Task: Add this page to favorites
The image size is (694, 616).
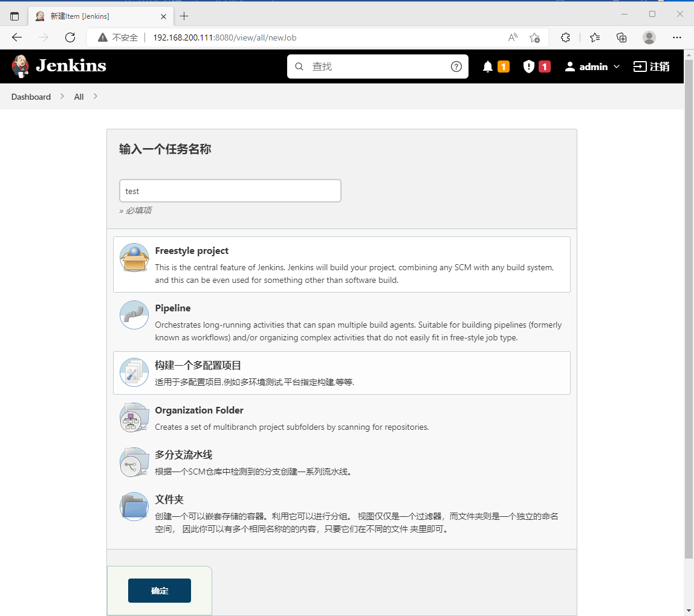Action: coord(534,37)
